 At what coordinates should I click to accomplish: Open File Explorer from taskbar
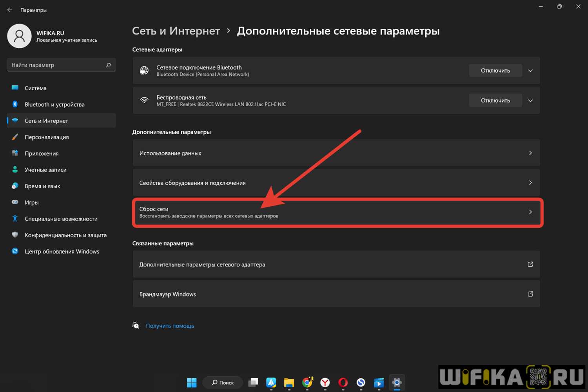[289, 383]
